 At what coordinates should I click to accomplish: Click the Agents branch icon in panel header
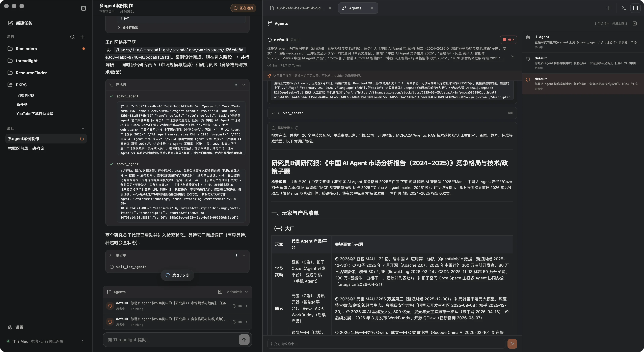click(x=270, y=23)
